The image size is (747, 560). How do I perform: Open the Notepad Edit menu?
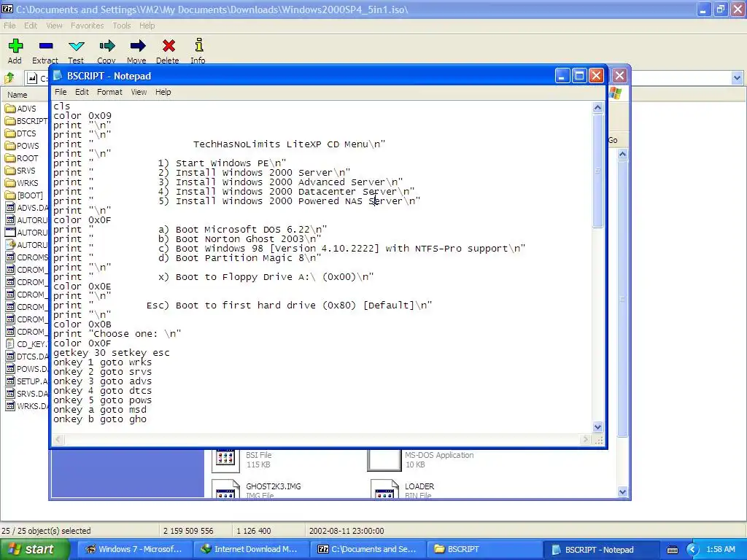[82, 92]
